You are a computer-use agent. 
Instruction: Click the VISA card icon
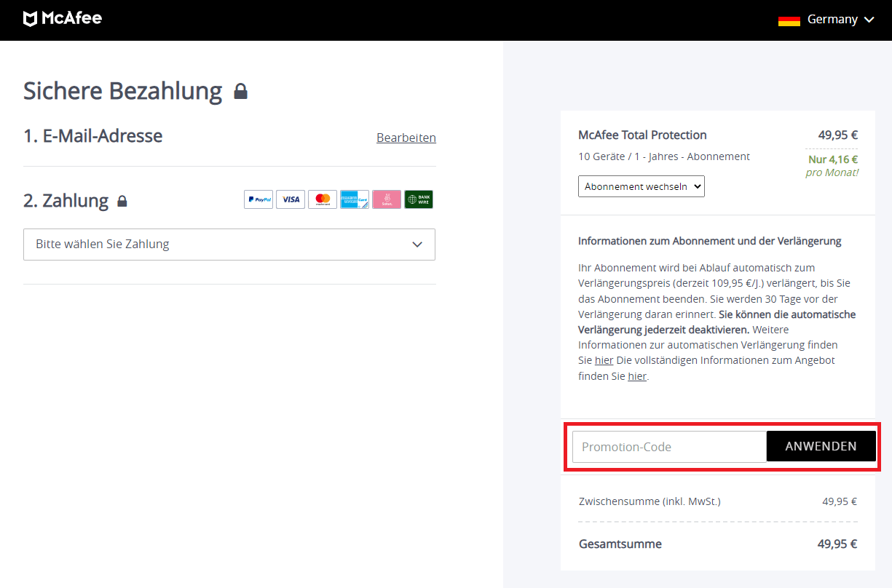(x=291, y=199)
